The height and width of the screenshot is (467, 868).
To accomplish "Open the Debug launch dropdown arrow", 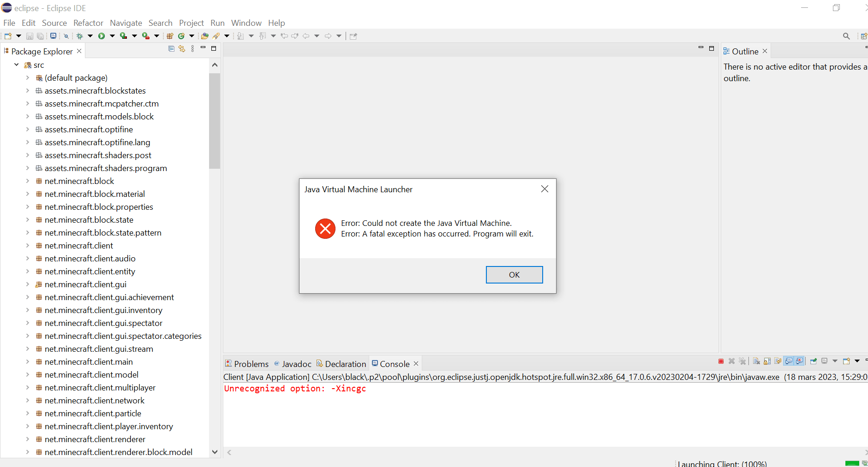I will [x=90, y=36].
